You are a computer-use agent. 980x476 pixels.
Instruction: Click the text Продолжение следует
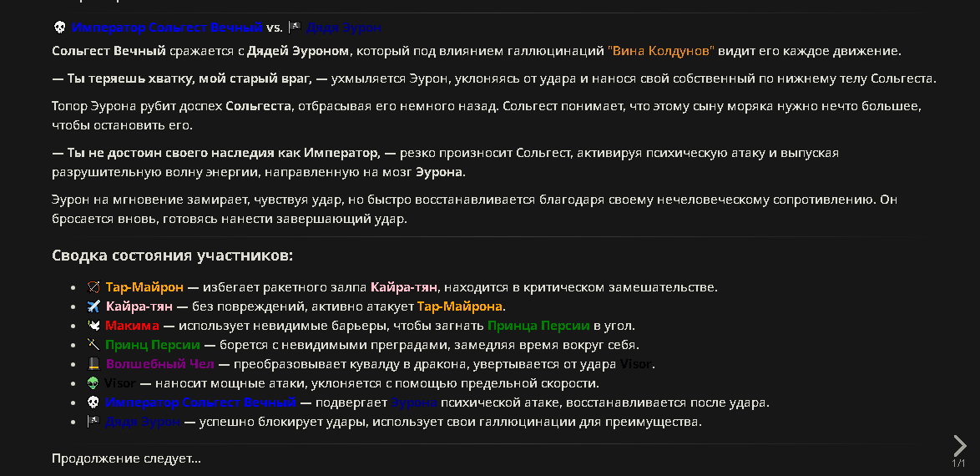point(126,458)
